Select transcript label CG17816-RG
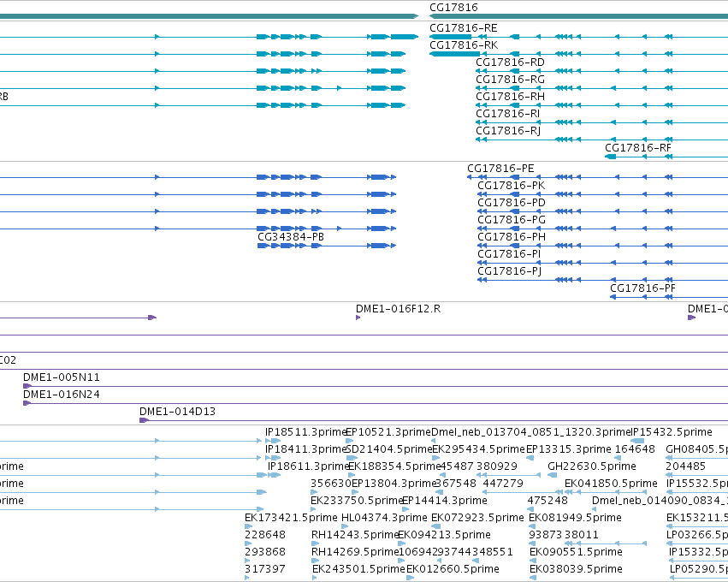Viewport: 728px width, 582px height. click(x=510, y=80)
